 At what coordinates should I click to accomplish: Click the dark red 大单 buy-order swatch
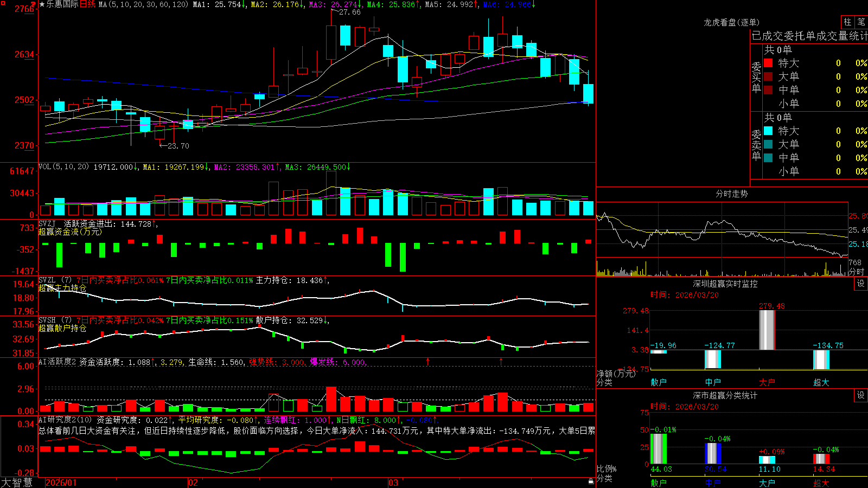pos(768,76)
